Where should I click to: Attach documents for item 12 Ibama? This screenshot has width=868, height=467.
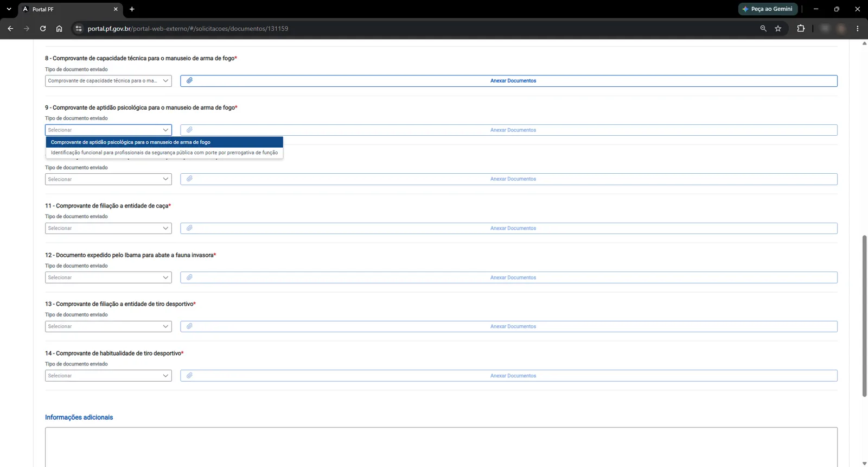pyautogui.click(x=509, y=277)
